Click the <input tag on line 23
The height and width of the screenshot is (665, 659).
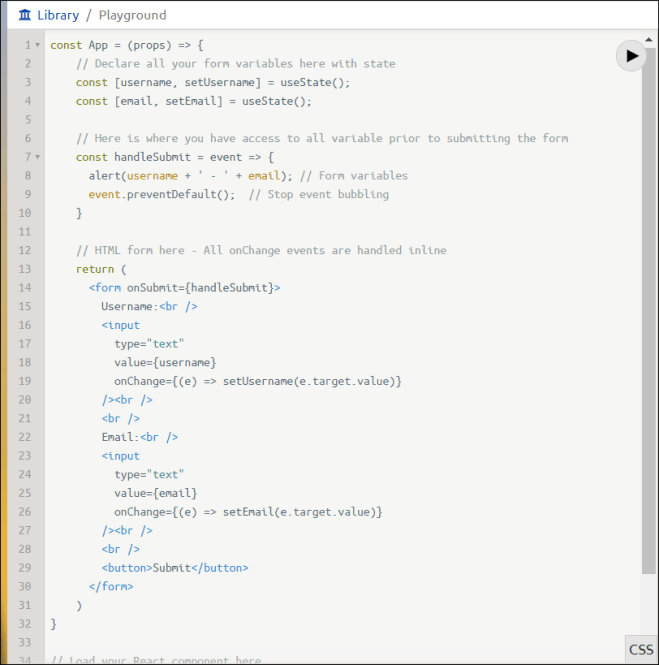coord(120,455)
